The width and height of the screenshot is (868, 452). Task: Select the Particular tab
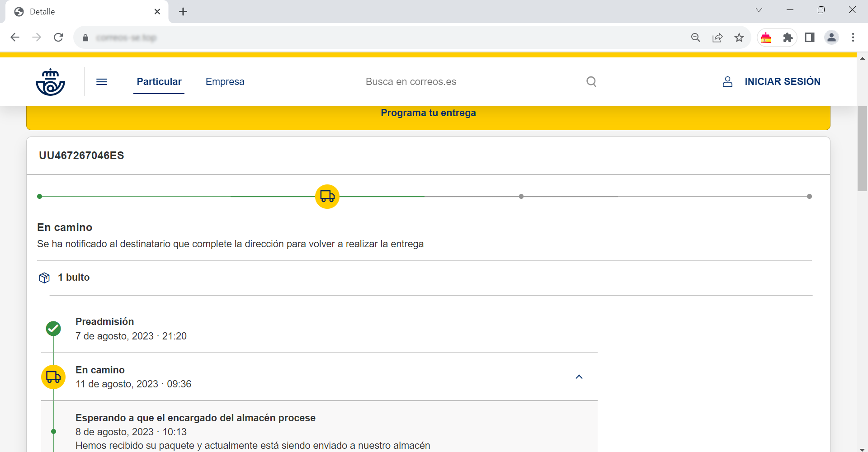pyautogui.click(x=159, y=82)
